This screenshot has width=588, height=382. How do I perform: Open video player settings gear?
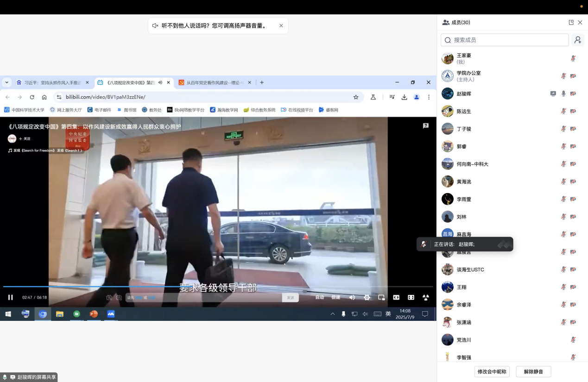[x=367, y=297]
